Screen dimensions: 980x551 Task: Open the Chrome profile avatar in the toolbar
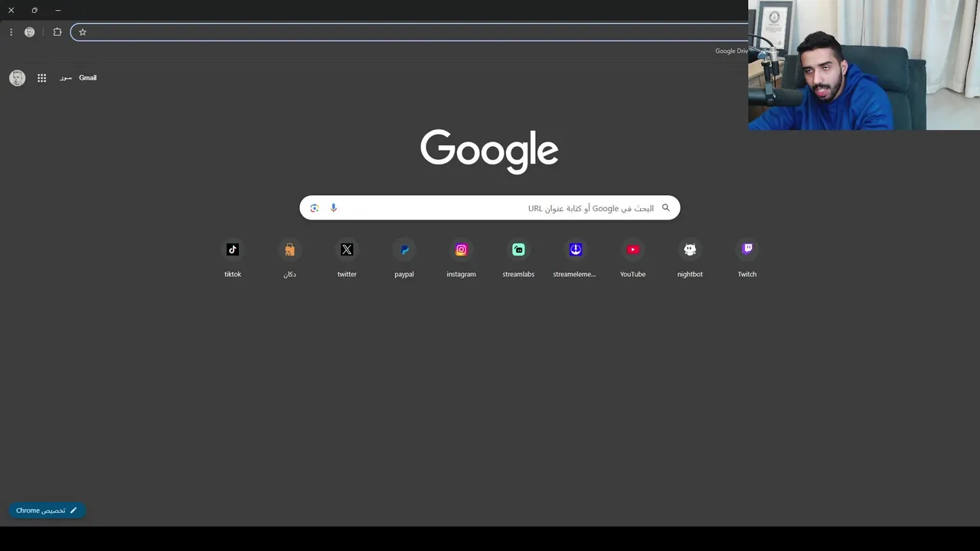pos(30,32)
